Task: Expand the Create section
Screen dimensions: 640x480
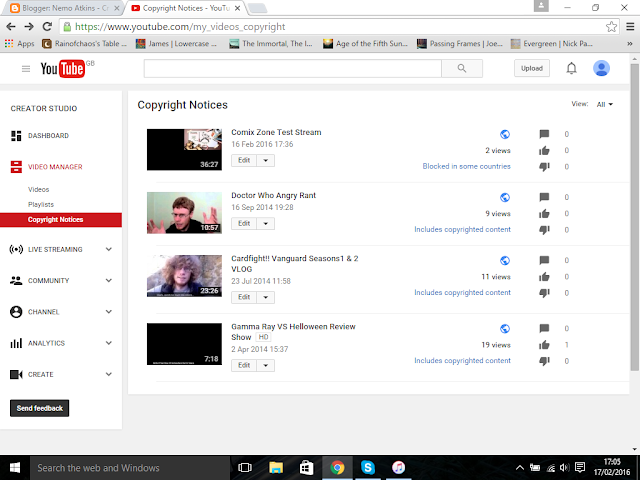Action: (x=109, y=374)
